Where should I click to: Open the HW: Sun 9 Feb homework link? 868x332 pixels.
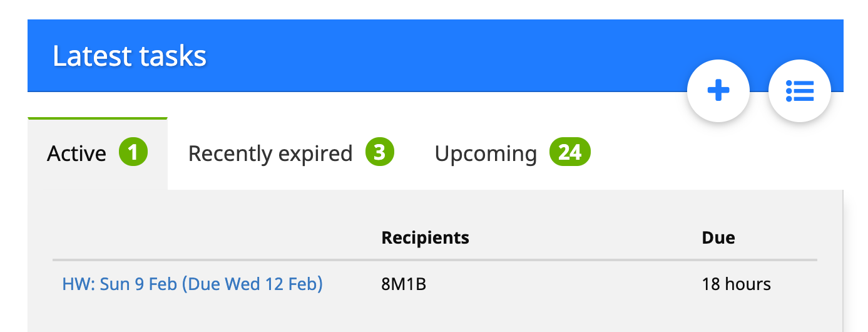tap(192, 284)
